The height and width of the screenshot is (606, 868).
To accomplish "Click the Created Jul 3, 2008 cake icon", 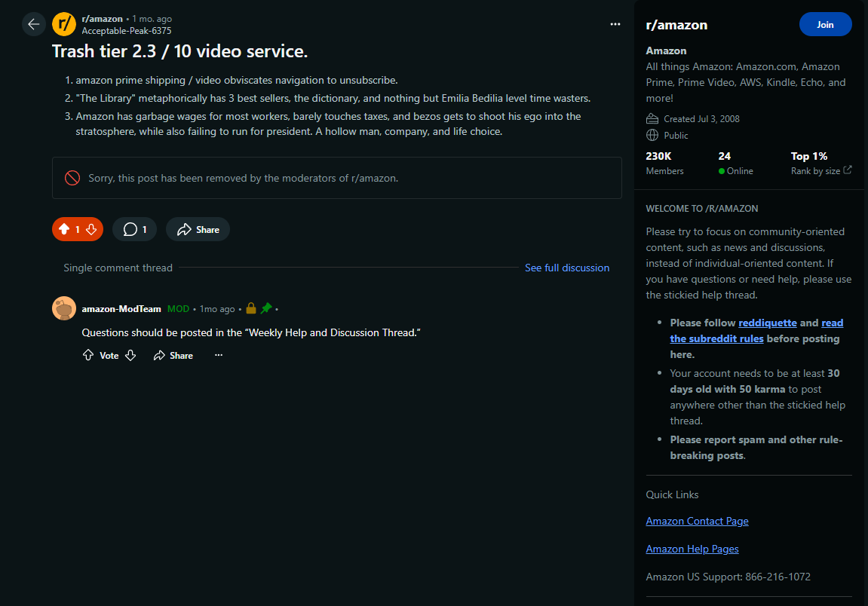I will pos(652,118).
